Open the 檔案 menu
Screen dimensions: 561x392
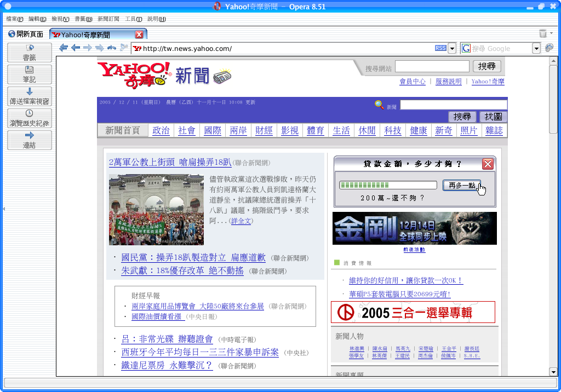click(x=15, y=19)
